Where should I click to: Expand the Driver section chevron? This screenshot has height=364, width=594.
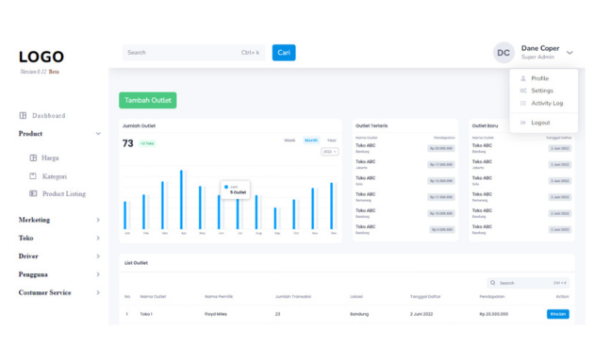pyautogui.click(x=98, y=256)
